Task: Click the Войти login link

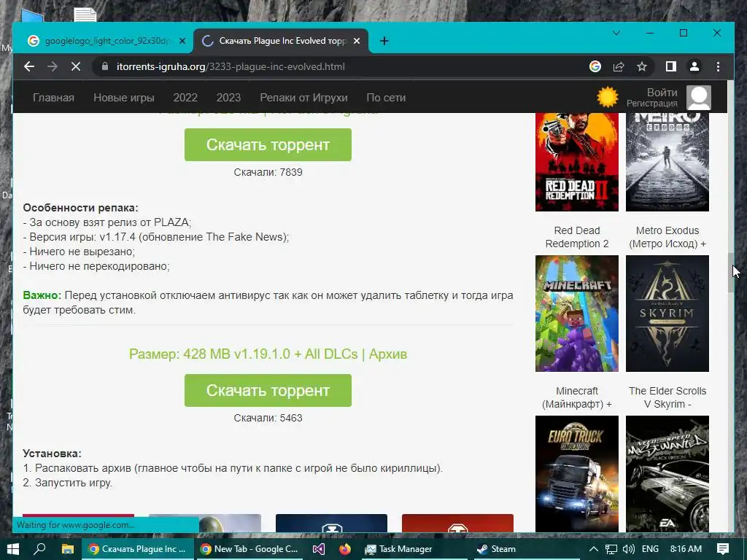Action: [662, 93]
